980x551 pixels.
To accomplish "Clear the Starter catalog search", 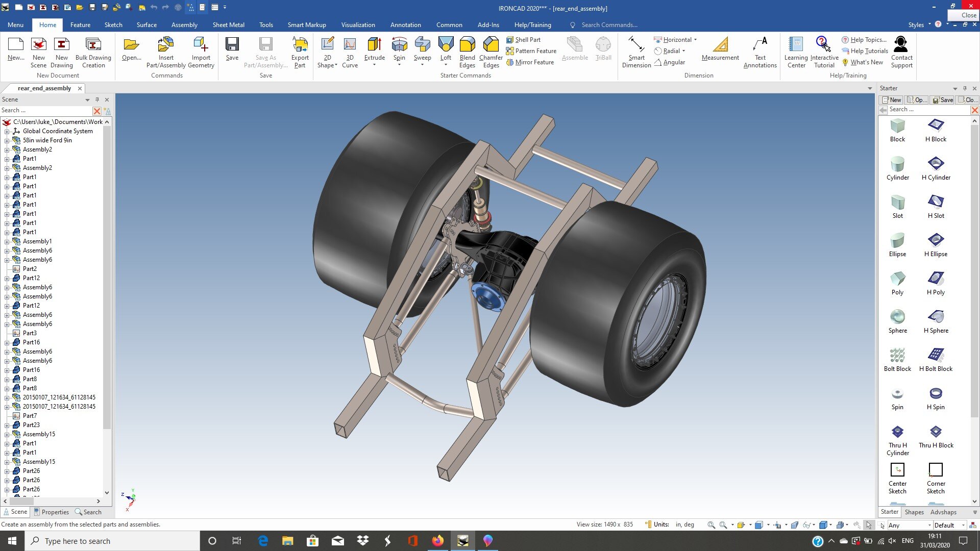I will [x=974, y=110].
